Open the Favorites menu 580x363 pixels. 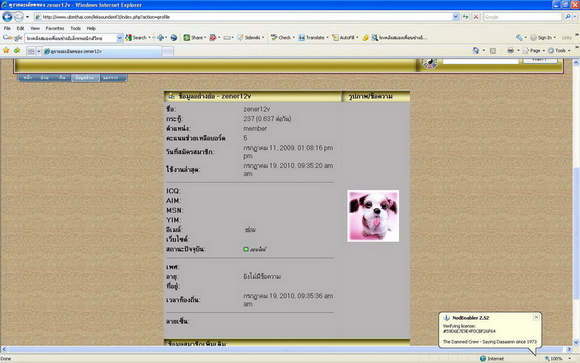(55, 28)
